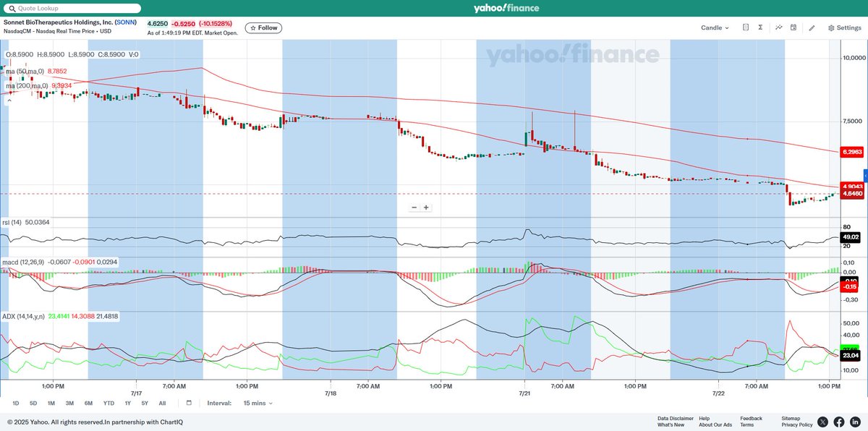This screenshot has height=431, width=868.
Task: Click the MACD -0.15 value tag
Action: point(848,287)
